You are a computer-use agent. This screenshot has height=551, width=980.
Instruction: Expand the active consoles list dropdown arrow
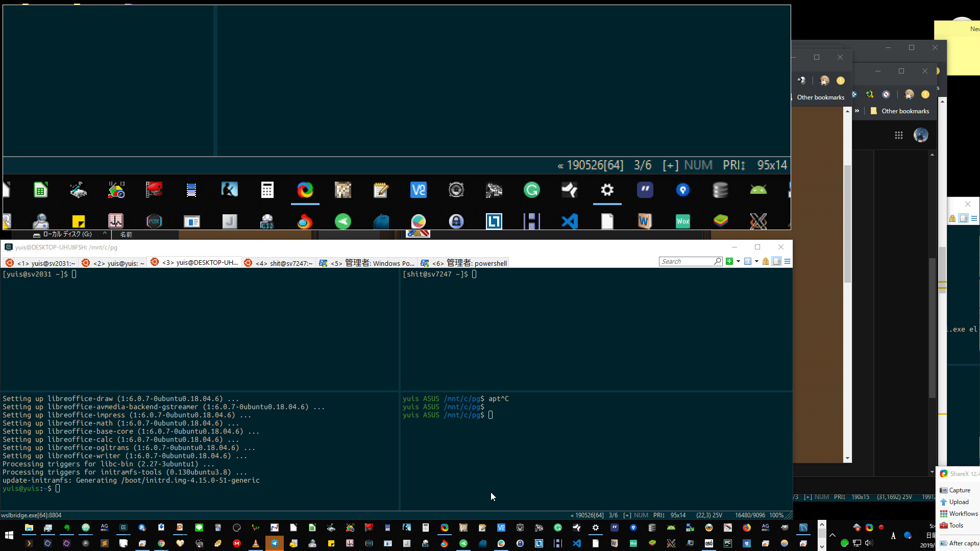(x=756, y=261)
